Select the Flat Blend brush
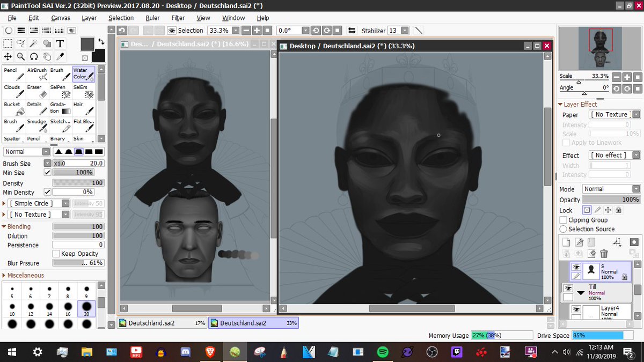The height and width of the screenshot is (362, 644). point(83,126)
